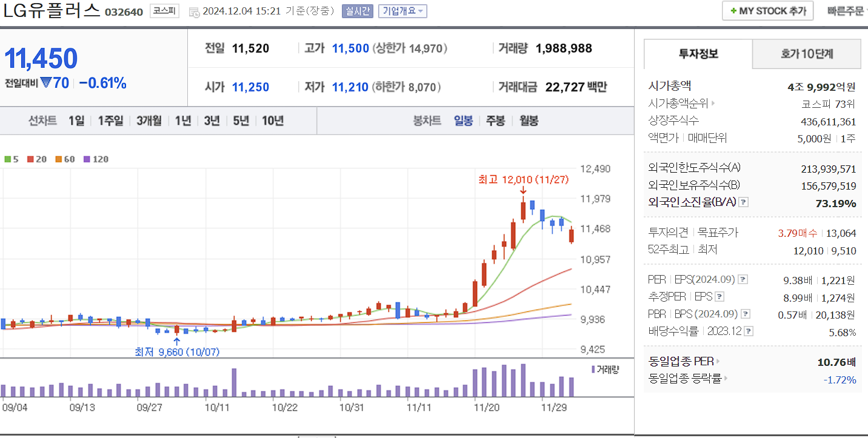This screenshot has height=438, width=868.
Task: Click the purple 거래량 volume legend marker
Action: (593, 368)
